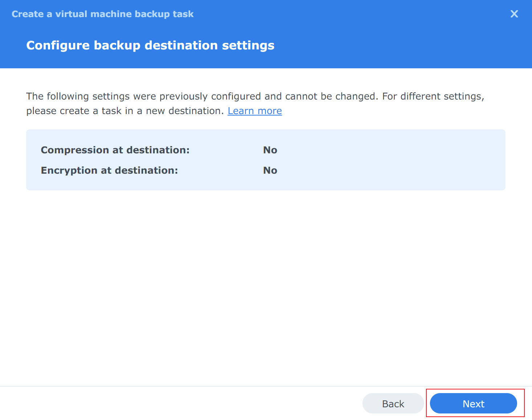Click the 'Create a virtual machine backup task' title
This screenshot has width=532, height=420.
tap(102, 14)
